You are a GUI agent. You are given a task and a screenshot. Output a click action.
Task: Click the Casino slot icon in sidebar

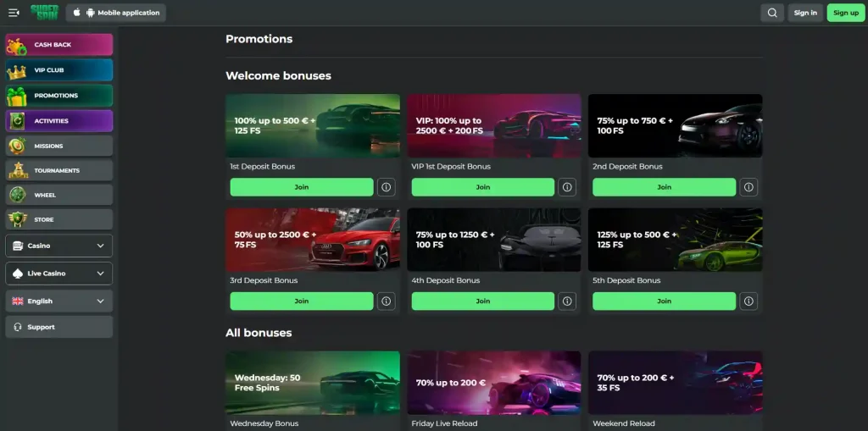coord(18,246)
